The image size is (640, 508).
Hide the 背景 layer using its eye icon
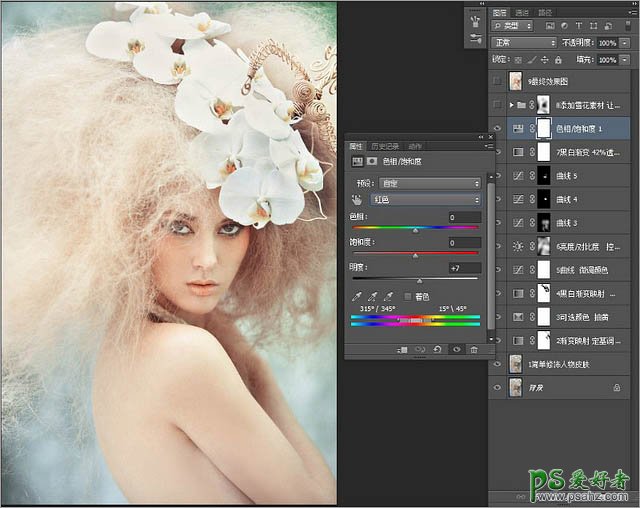497,386
